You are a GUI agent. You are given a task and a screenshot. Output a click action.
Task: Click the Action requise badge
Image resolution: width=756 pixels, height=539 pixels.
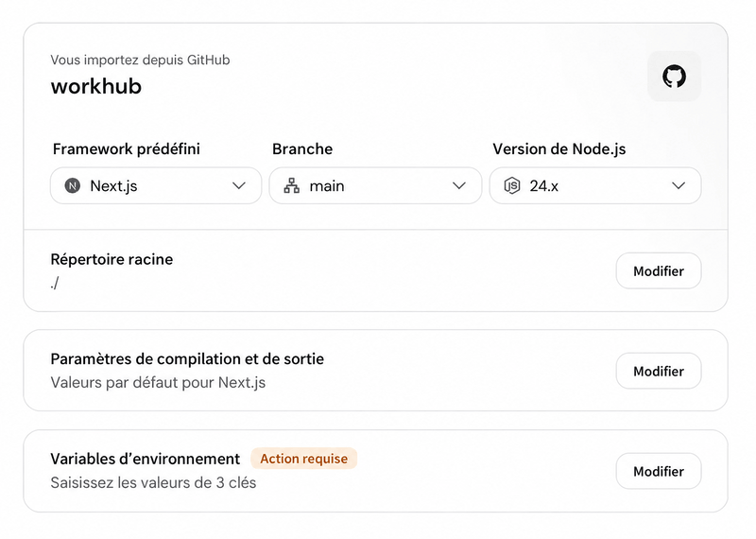(x=303, y=459)
